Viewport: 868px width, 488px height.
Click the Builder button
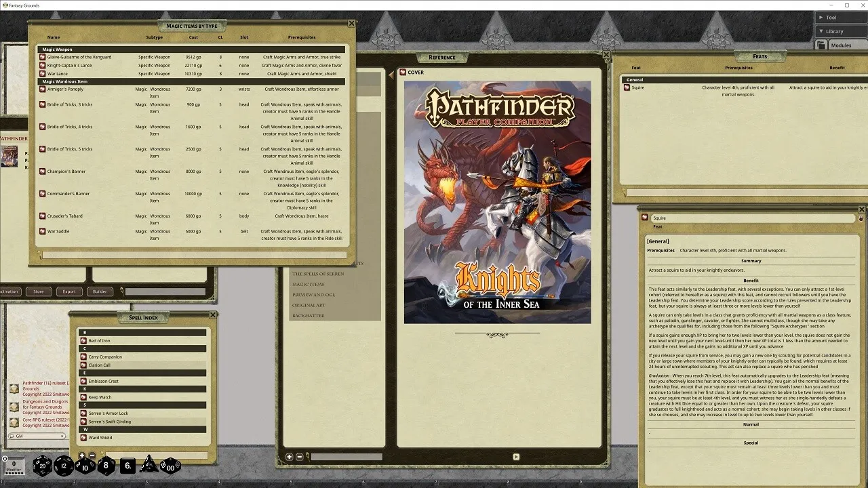(x=100, y=291)
